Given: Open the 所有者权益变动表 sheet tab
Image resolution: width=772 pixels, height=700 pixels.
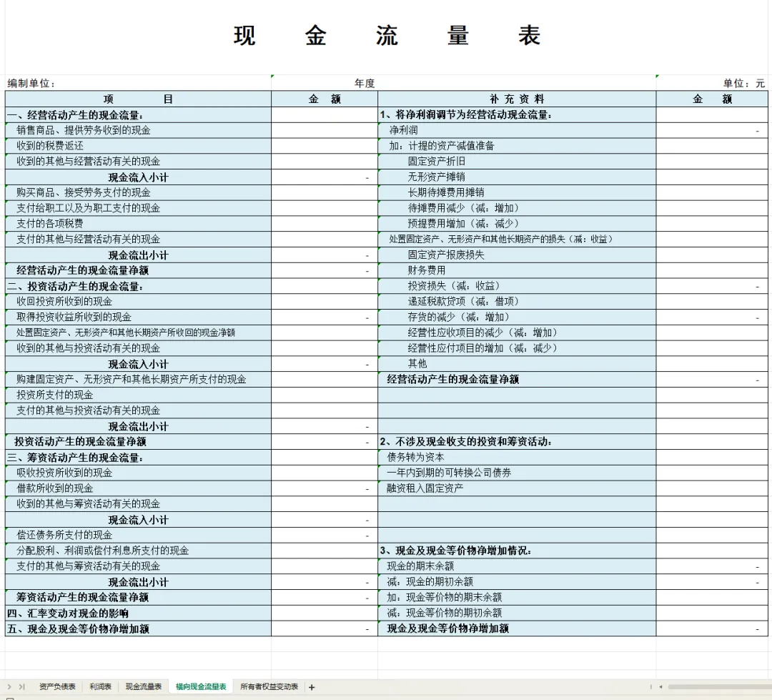Looking at the screenshot, I should [269, 686].
